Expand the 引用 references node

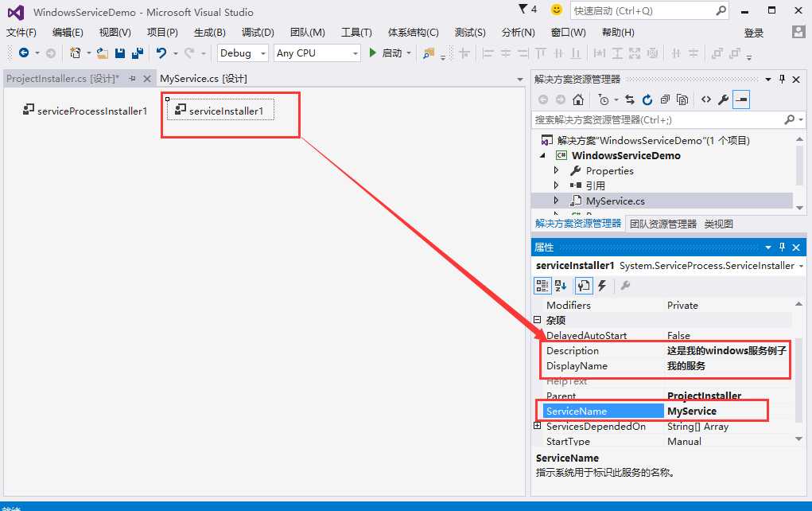coord(556,185)
